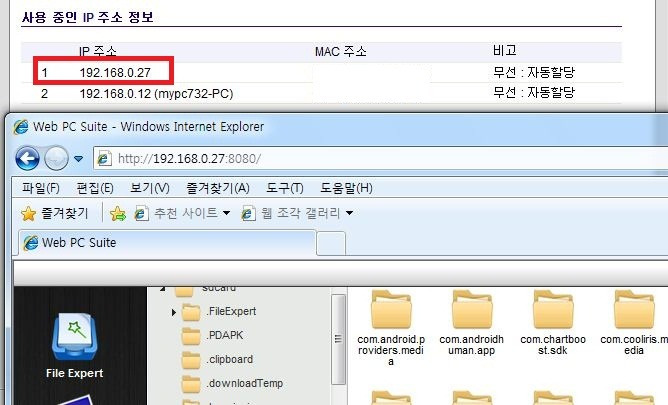Click the browser Forward arrow button
Image resolution: width=668 pixels, height=405 pixels.
(56, 158)
